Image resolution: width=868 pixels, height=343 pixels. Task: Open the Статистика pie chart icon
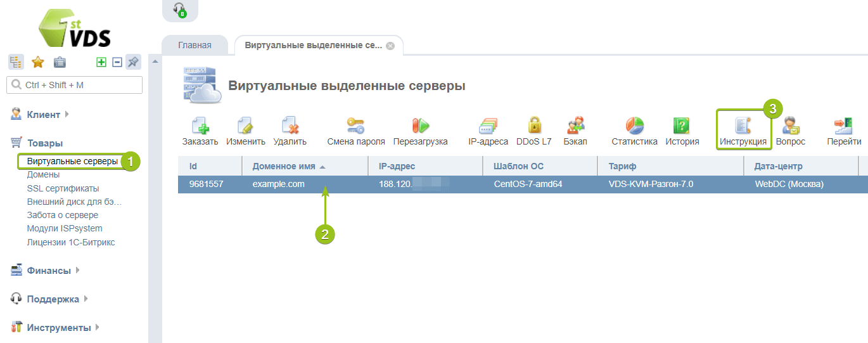click(634, 126)
